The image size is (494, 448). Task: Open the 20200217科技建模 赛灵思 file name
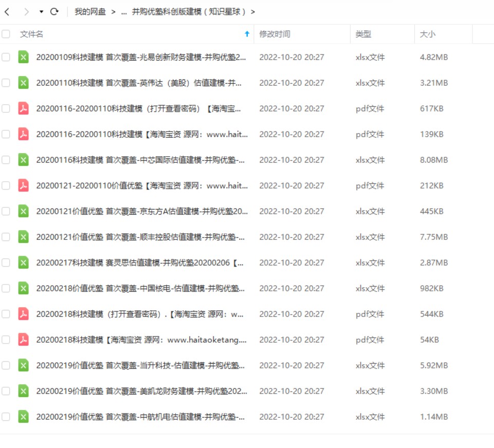click(x=140, y=263)
